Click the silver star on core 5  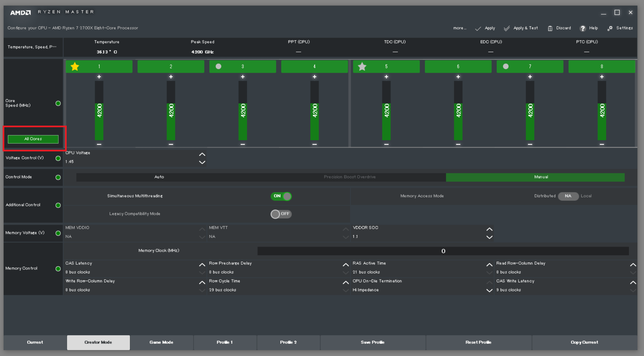point(362,66)
